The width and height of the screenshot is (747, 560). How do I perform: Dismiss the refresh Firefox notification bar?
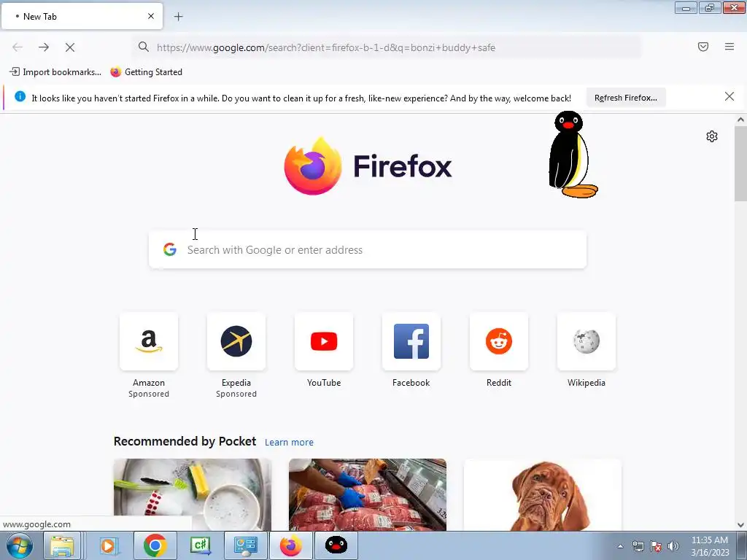tap(729, 97)
